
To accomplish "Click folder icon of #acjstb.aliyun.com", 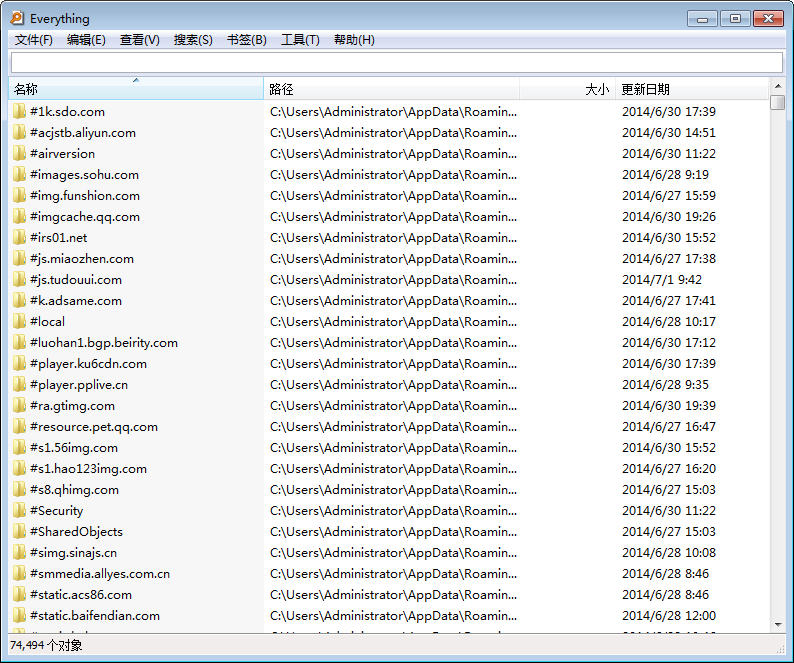I will (x=19, y=133).
